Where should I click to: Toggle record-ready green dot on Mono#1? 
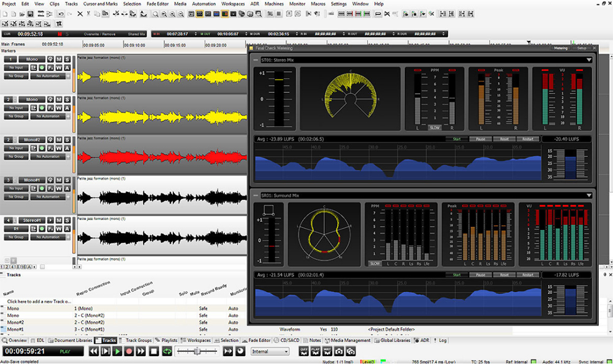point(42,189)
